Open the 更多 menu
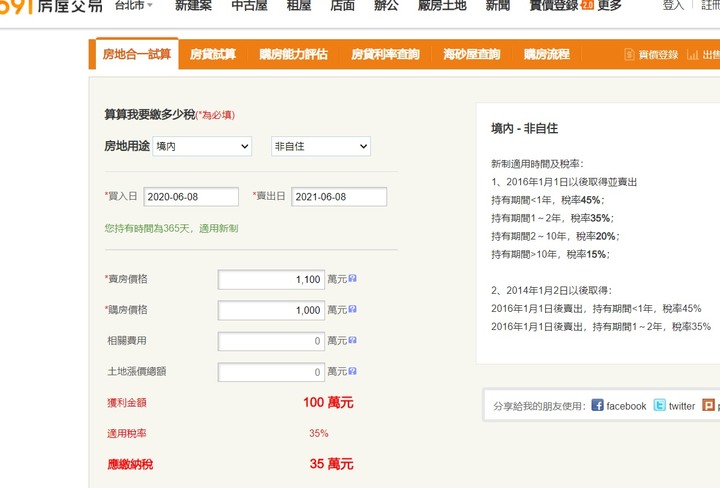Image resolution: width=720 pixels, height=488 pixels. (x=609, y=6)
